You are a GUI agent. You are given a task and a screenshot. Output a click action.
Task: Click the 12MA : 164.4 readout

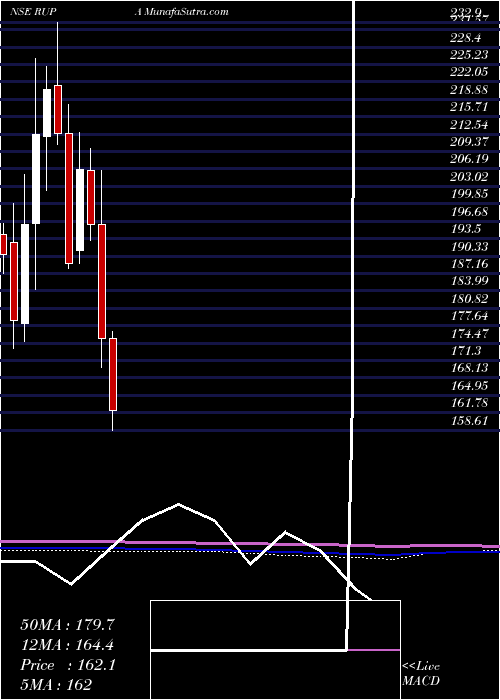click(x=68, y=645)
